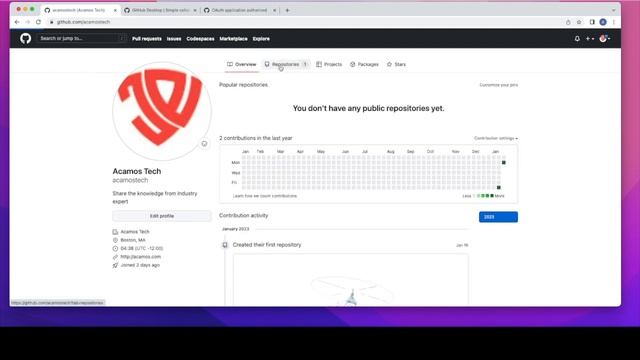Image resolution: width=640 pixels, height=360 pixels.
Task: Open Issues in header
Action: pos(174,39)
